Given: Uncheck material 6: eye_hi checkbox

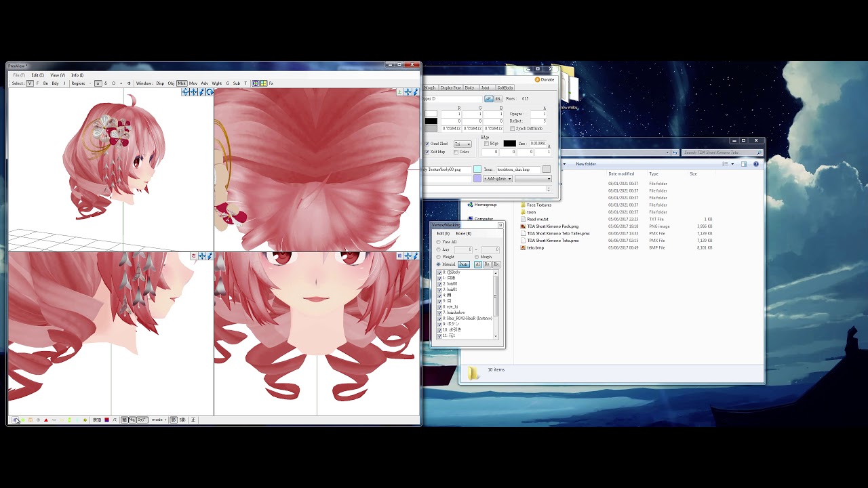Looking at the screenshot, I should point(439,307).
